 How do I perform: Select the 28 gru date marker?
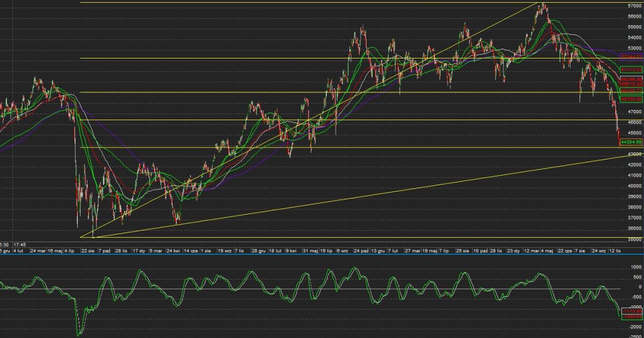coord(259,251)
